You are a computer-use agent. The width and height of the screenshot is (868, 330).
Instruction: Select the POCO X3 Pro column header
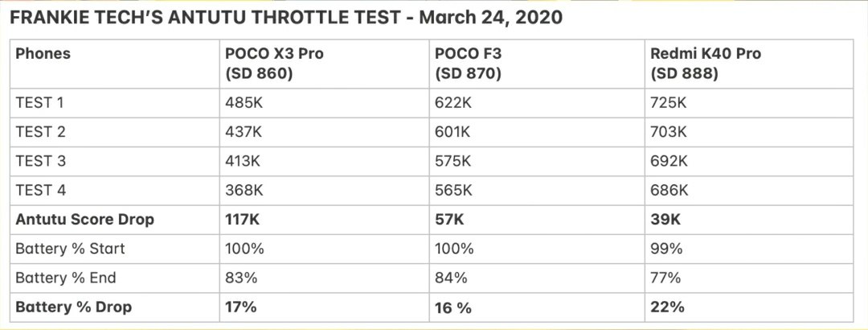pyautogui.click(x=325, y=64)
